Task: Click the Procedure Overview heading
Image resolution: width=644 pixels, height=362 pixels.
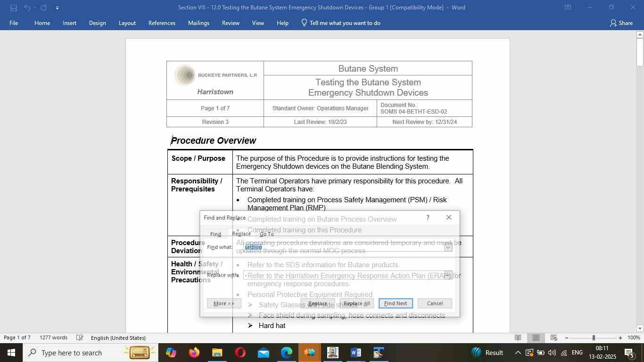Action: coord(213,140)
